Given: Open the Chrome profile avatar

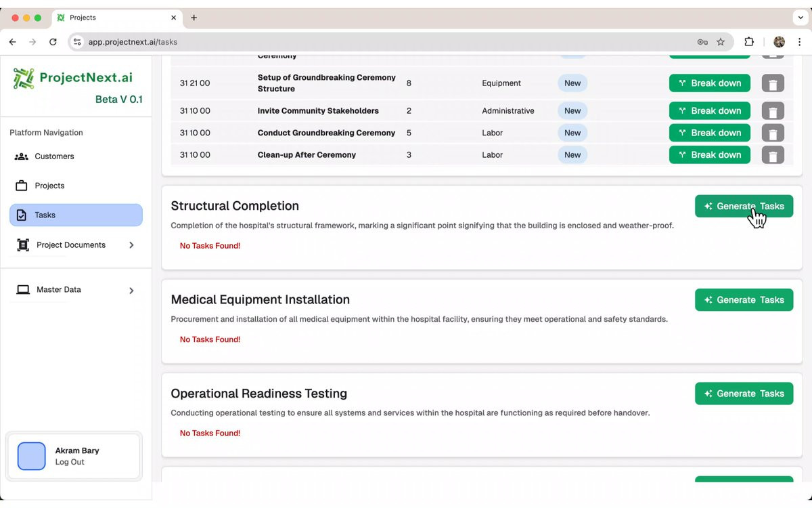Looking at the screenshot, I should [x=780, y=42].
